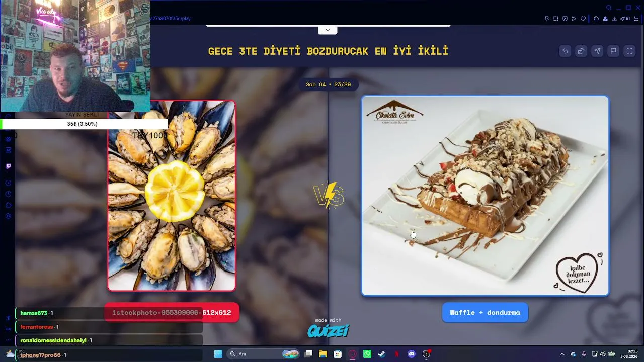Viewport: 644px width, 362px height.
Task: Click the donation goal progress bar at 35₺
Action: point(84,124)
